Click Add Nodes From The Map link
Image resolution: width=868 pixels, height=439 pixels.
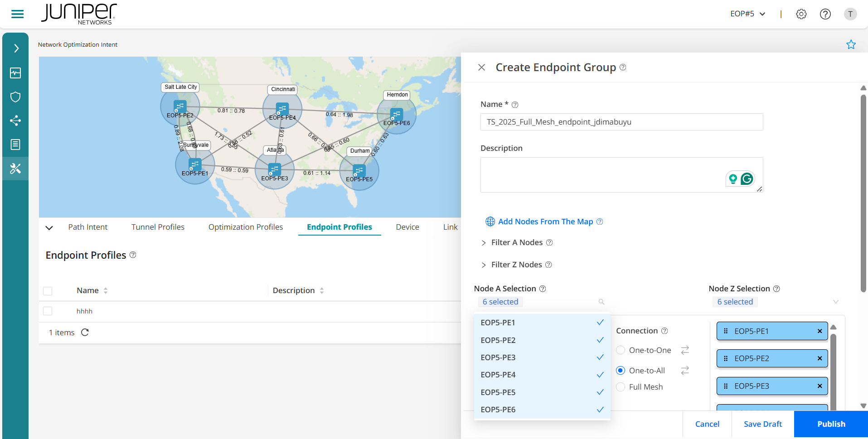click(545, 222)
